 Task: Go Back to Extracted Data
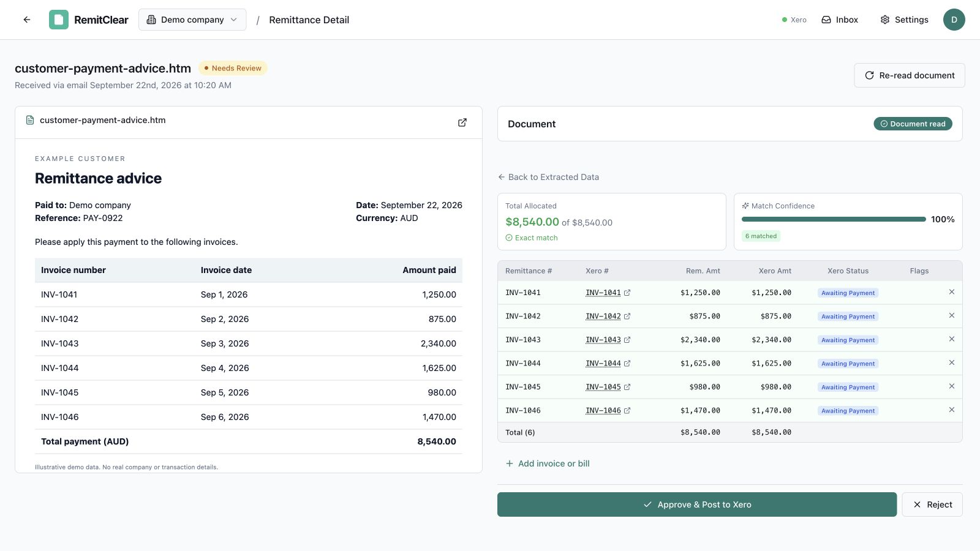(549, 177)
